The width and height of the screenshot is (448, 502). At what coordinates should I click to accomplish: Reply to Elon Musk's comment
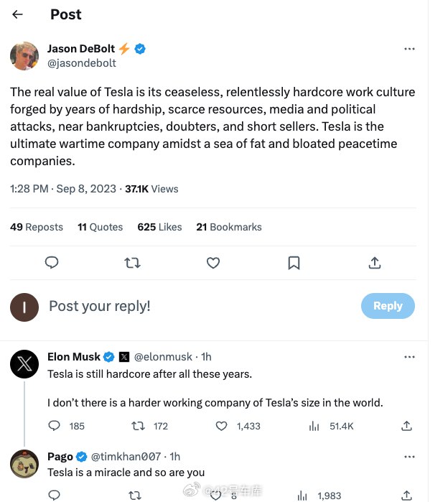point(54,426)
